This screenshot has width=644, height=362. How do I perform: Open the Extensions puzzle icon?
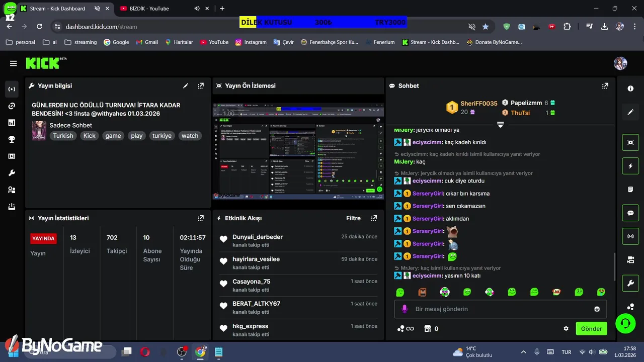567,27
